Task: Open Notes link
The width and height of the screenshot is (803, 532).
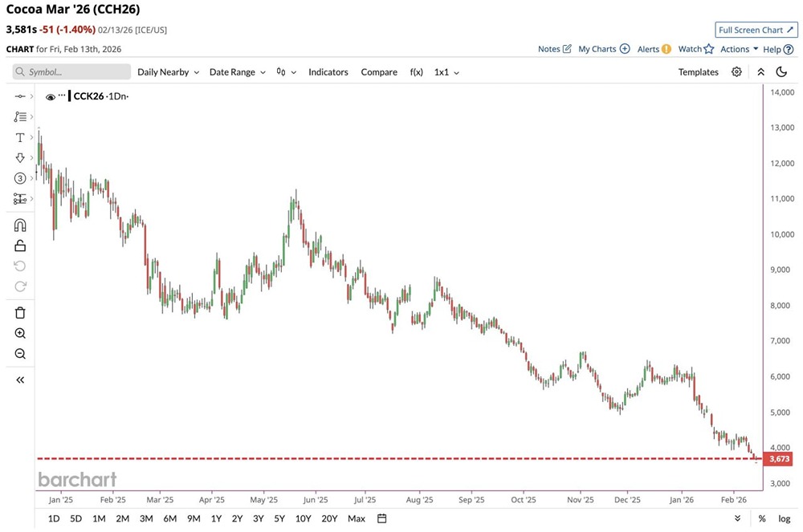Action: pyautogui.click(x=554, y=49)
